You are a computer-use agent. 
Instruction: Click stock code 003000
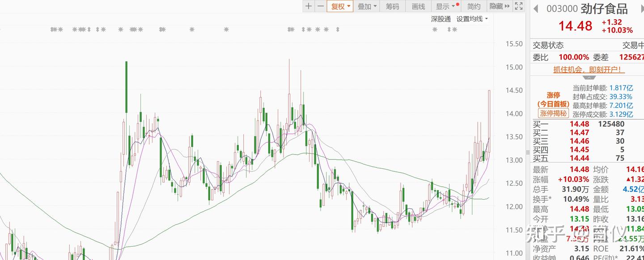point(562,9)
